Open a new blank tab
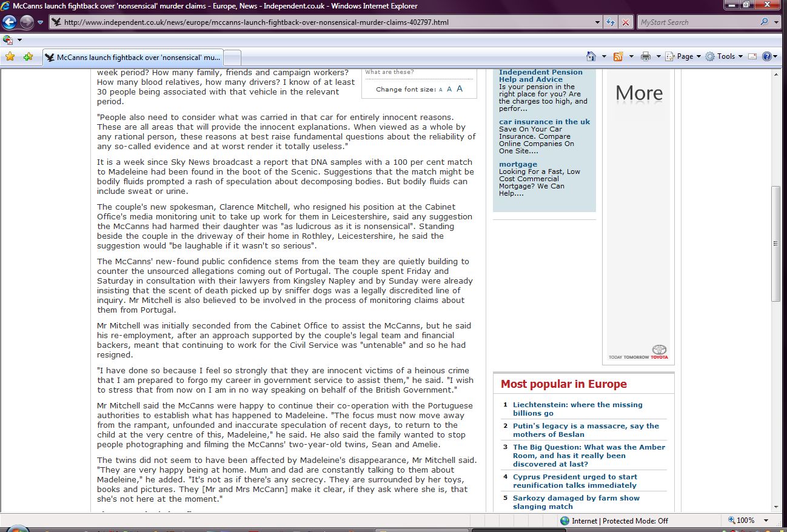 233,58
